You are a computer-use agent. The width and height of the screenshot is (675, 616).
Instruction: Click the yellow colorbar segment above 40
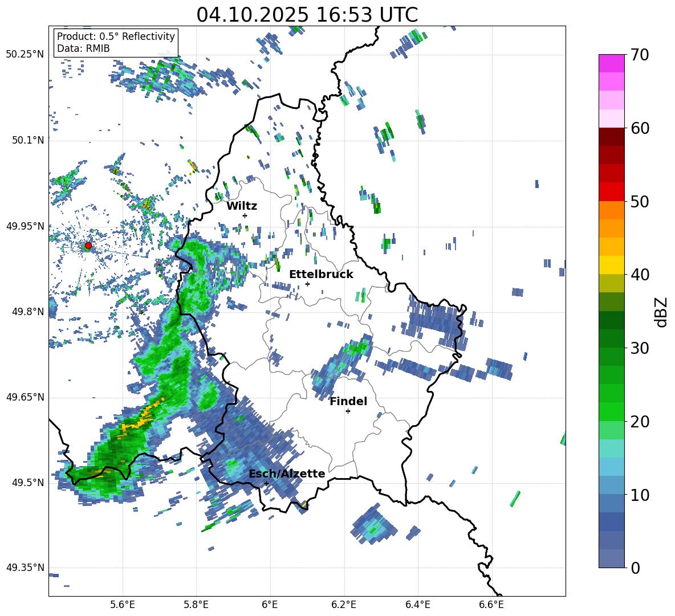pyautogui.click(x=611, y=265)
